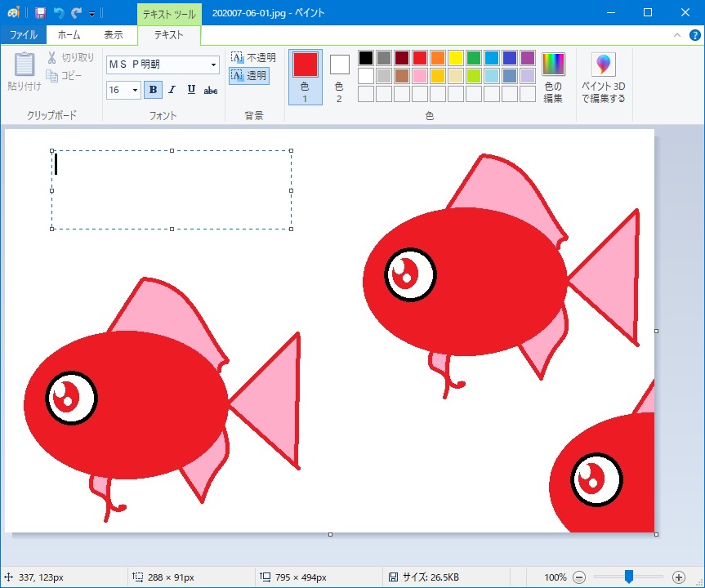Enable Underline text style
705x588 pixels.
(190, 90)
